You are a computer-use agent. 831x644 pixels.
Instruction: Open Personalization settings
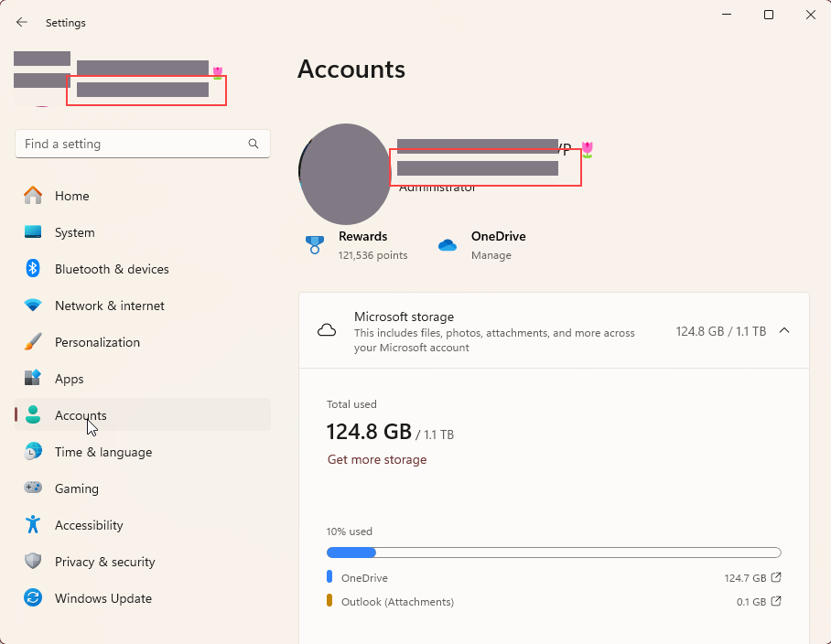143,341
